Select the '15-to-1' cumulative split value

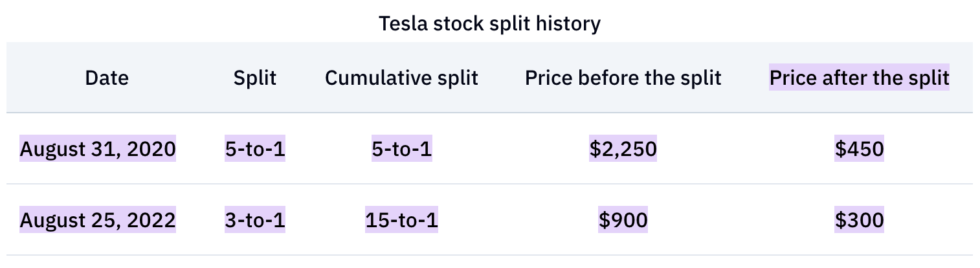click(x=401, y=220)
